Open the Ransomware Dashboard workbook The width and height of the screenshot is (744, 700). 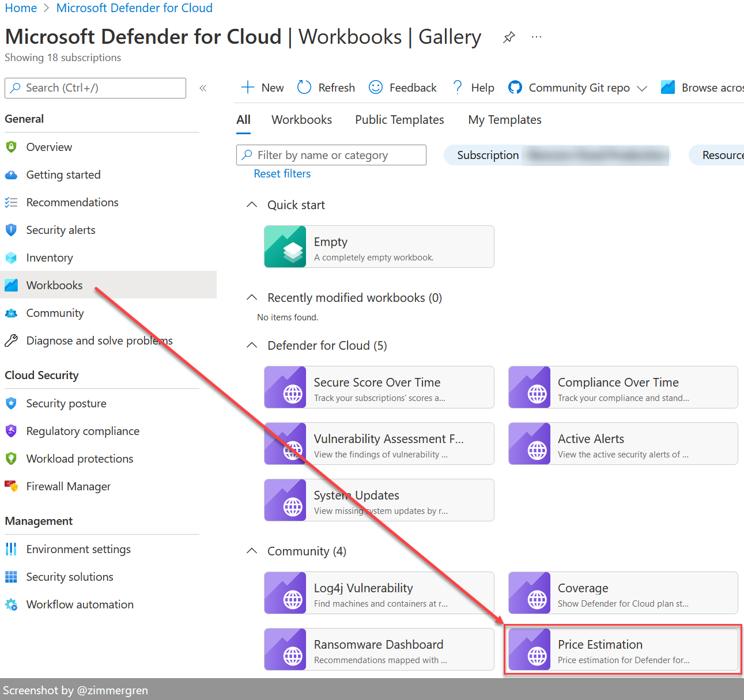tap(379, 649)
